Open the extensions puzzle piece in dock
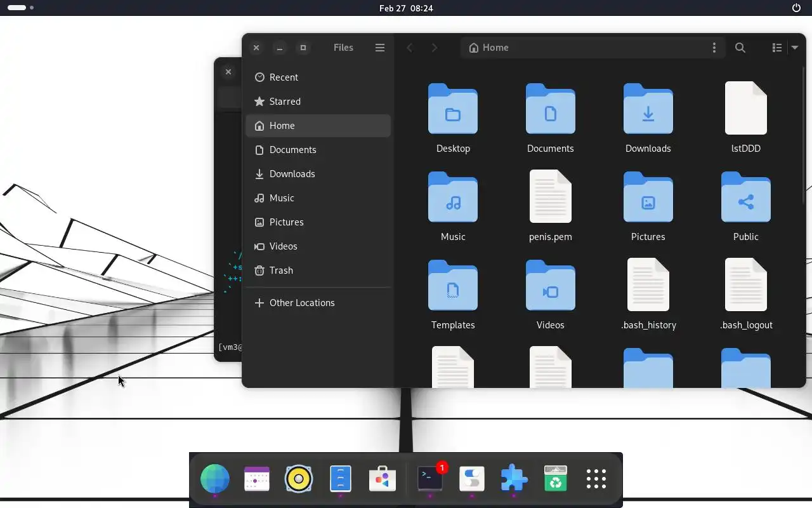The image size is (812, 508). (514, 479)
